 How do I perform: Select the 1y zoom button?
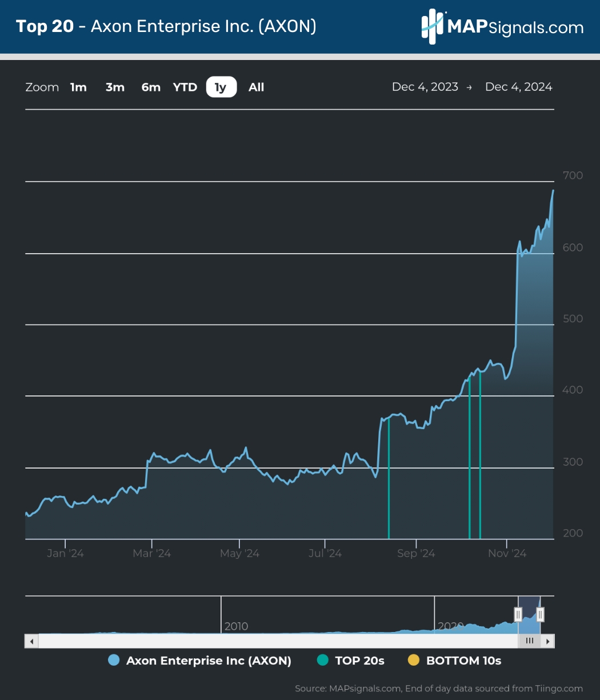(221, 87)
